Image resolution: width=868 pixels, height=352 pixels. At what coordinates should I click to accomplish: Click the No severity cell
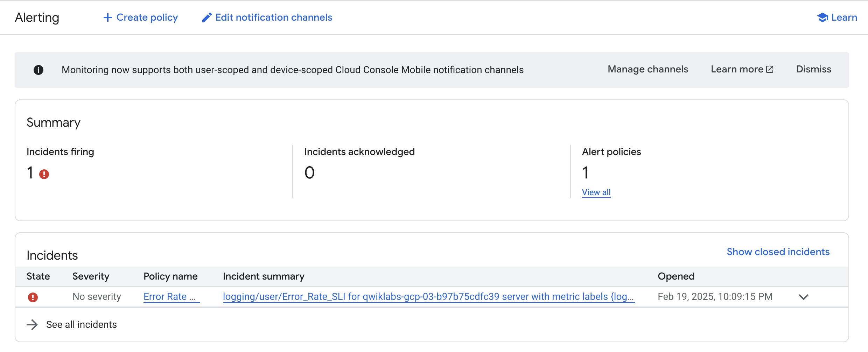click(x=97, y=297)
